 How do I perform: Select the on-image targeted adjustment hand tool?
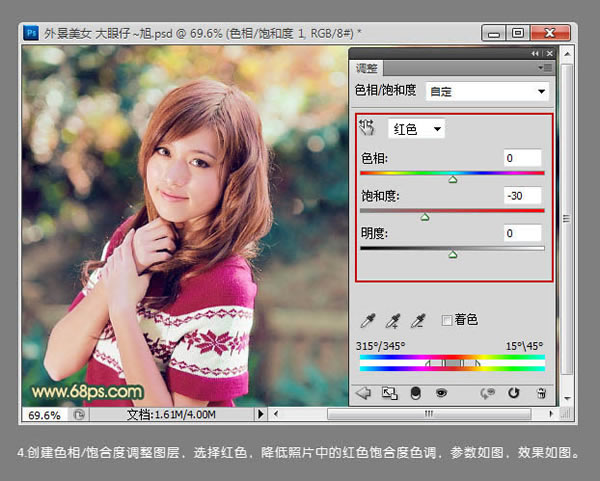(367, 127)
